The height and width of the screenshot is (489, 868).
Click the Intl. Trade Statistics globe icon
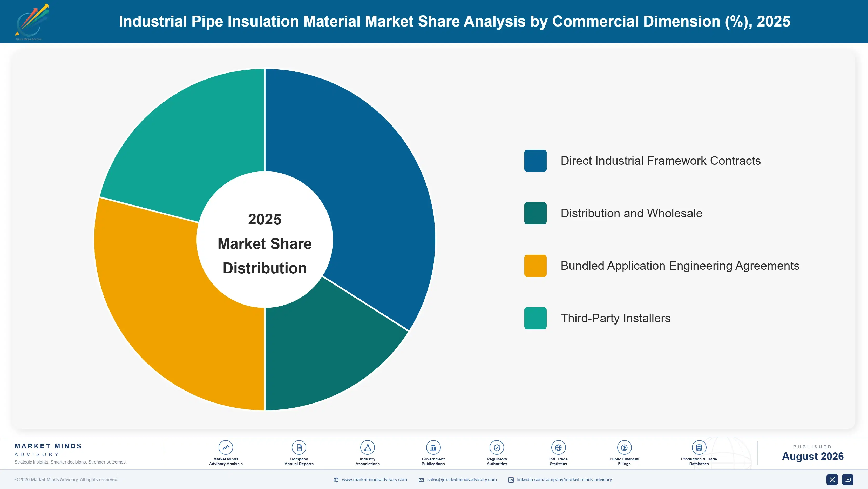[558, 447]
